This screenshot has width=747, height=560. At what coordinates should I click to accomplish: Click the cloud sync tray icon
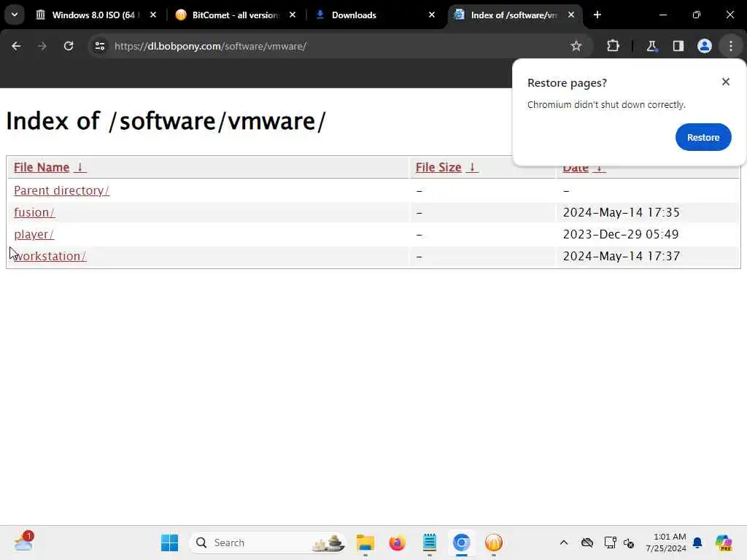click(587, 542)
